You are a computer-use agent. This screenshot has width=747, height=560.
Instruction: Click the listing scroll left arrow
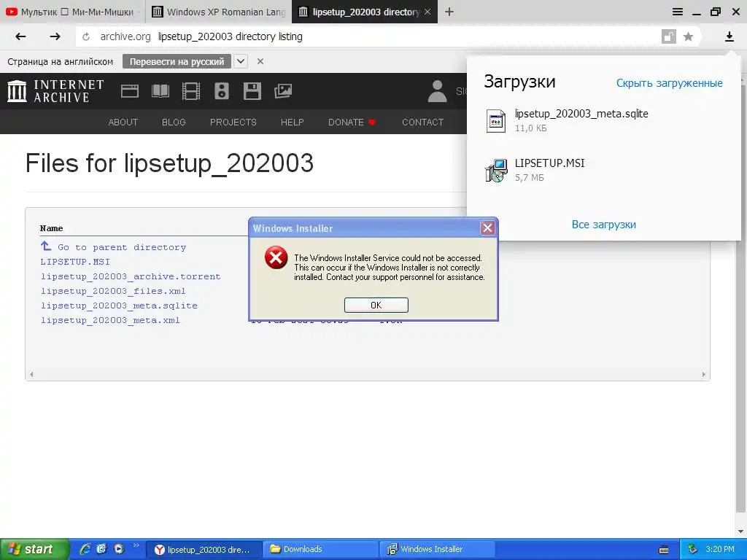[31, 374]
